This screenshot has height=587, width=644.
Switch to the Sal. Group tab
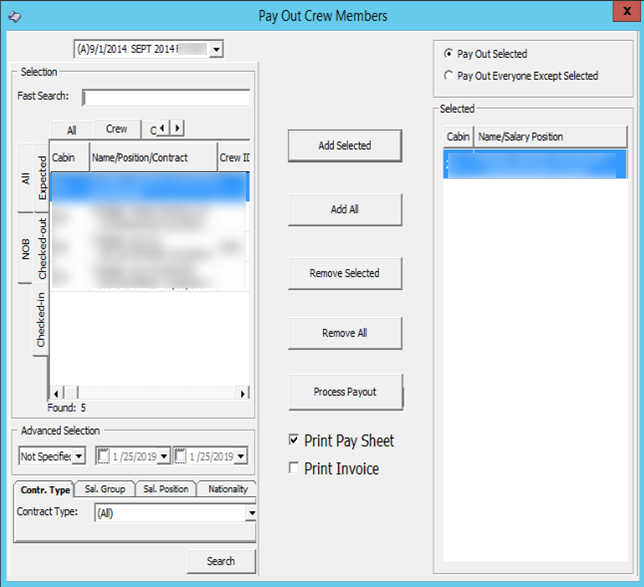point(105,489)
